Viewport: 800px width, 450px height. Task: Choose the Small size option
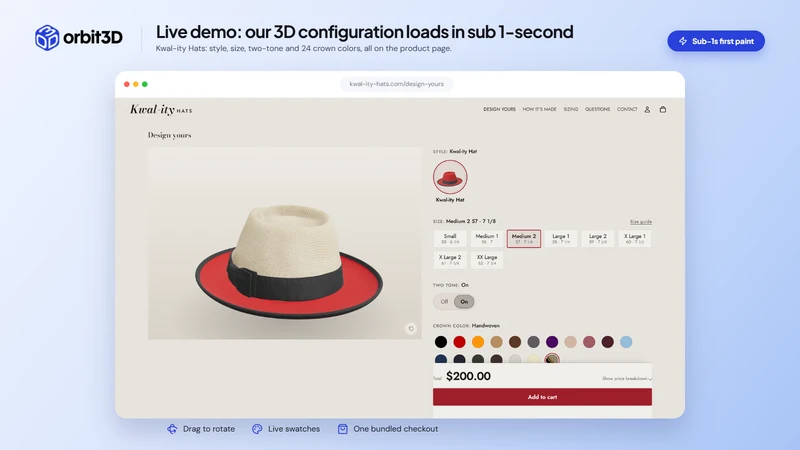point(450,238)
